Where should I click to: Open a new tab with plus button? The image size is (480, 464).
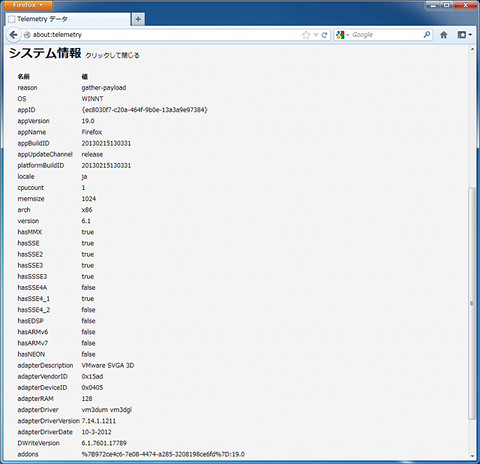tap(138, 19)
